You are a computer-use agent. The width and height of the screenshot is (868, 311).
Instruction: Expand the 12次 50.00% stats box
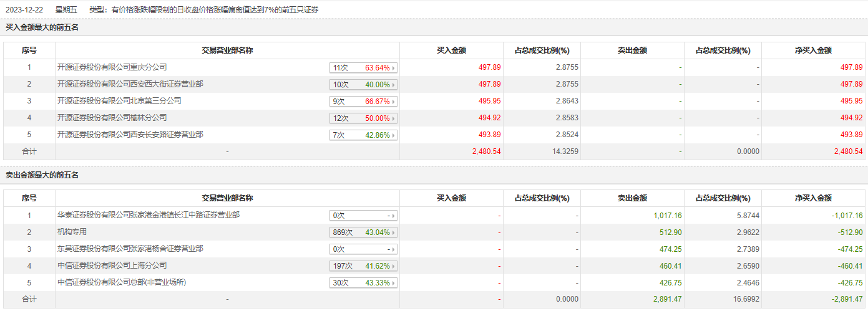tap(363, 118)
